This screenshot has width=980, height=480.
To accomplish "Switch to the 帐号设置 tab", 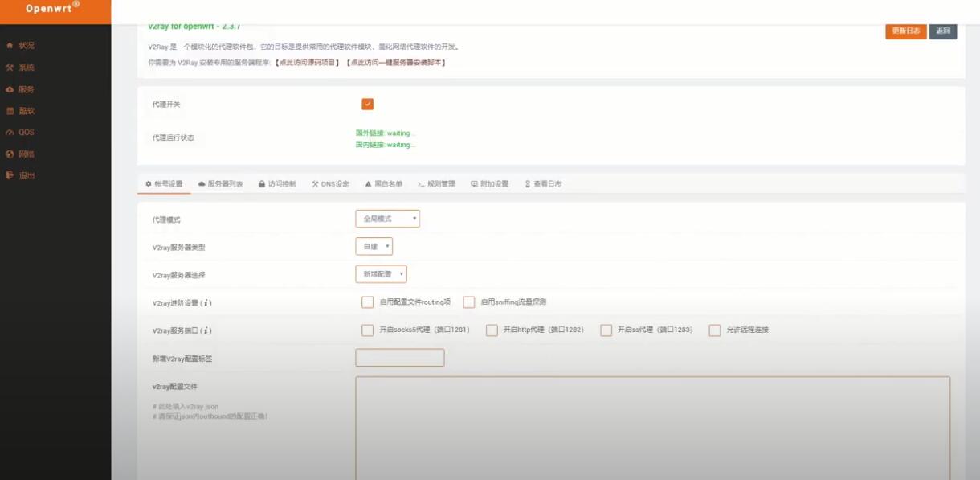I will [164, 184].
